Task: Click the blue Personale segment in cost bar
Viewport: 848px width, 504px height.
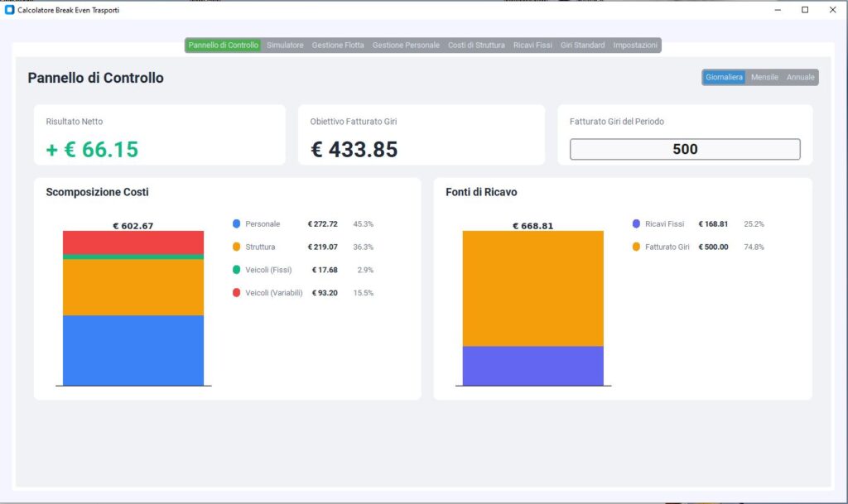Action: pos(132,350)
